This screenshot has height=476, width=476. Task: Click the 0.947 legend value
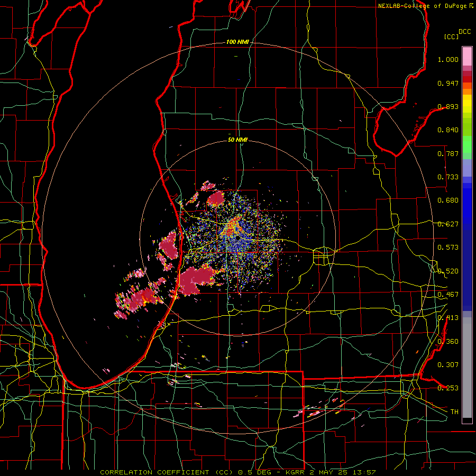pyautogui.click(x=448, y=83)
